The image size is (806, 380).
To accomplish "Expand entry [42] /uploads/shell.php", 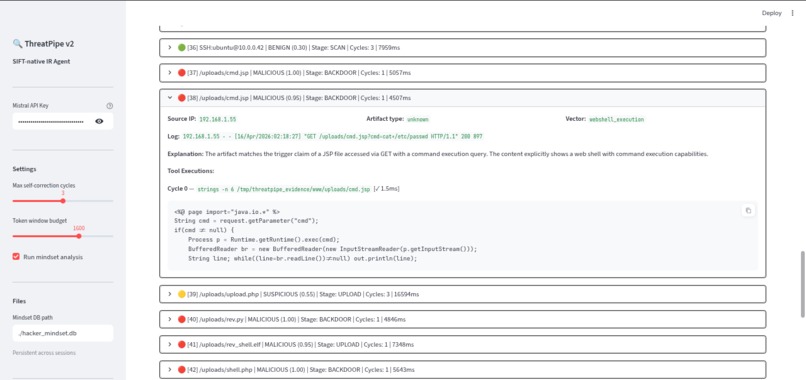I will pyautogui.click(x=463, y=370).
